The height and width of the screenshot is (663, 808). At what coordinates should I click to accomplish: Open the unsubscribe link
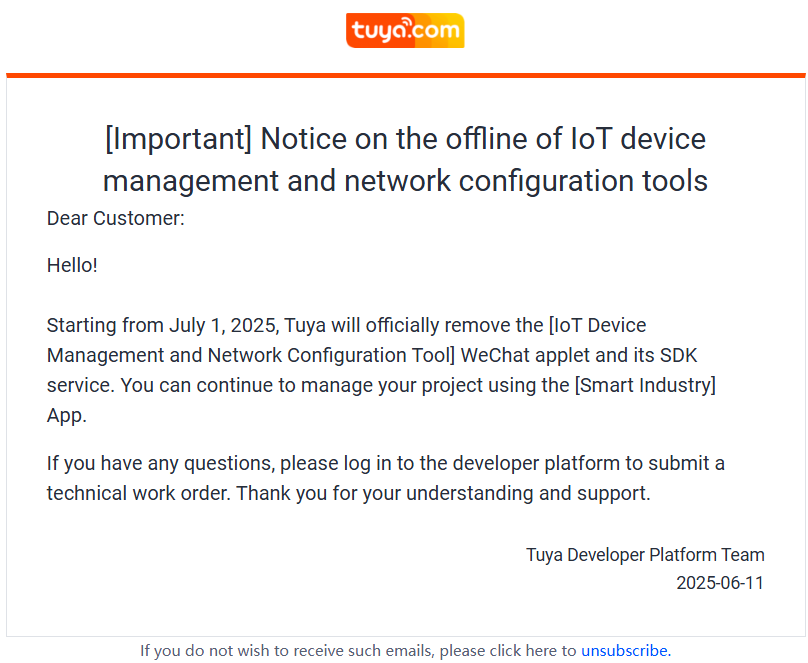[x=626, y=651]
